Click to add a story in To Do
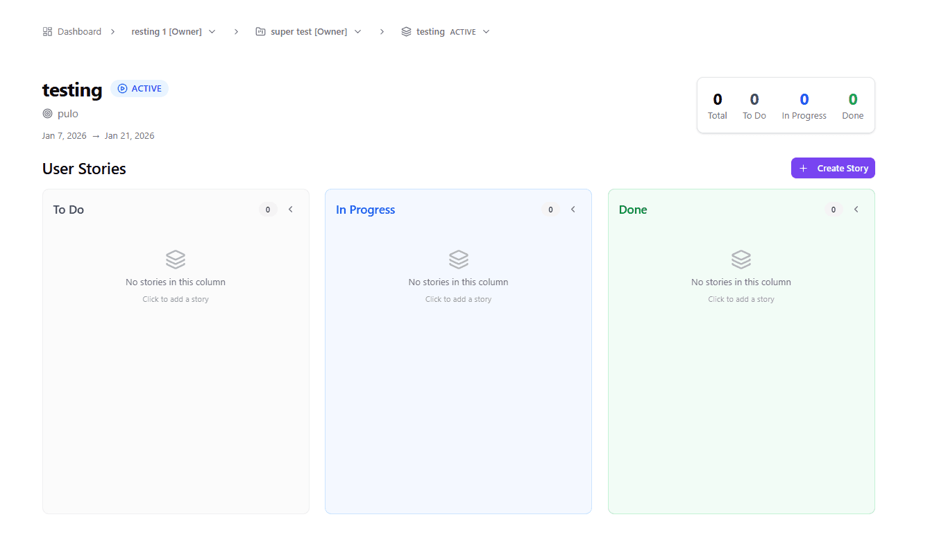This screenshot has height=560, width=930. click(x=175, y=298)
